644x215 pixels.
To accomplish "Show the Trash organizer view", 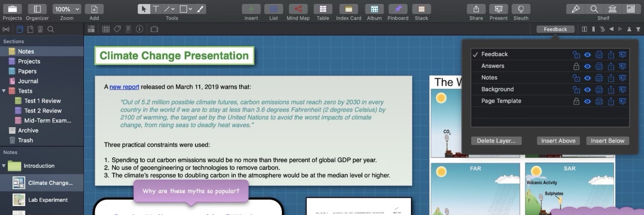I will point(40,29).
